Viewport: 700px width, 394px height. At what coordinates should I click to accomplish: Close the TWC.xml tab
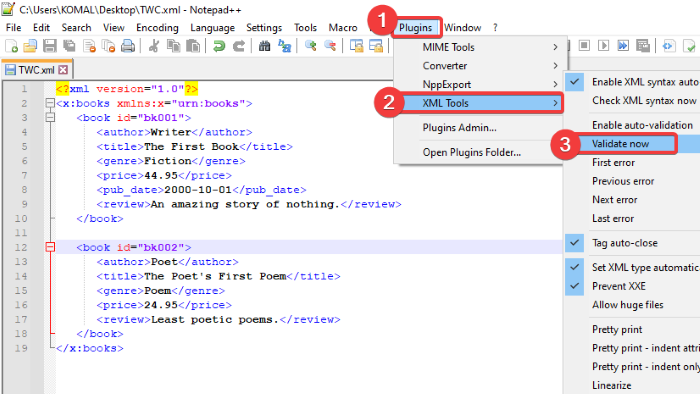pyautogui.click(x=63, y=70)
